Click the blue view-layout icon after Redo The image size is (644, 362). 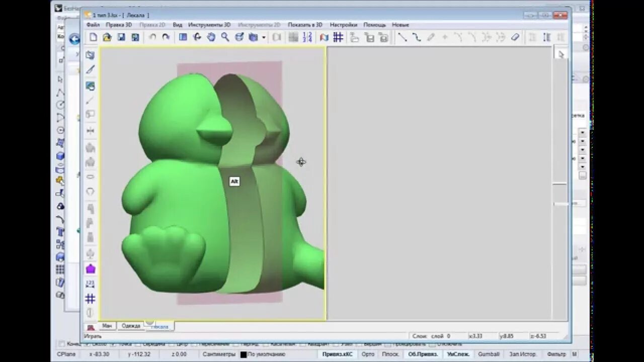tap(183, 37)
